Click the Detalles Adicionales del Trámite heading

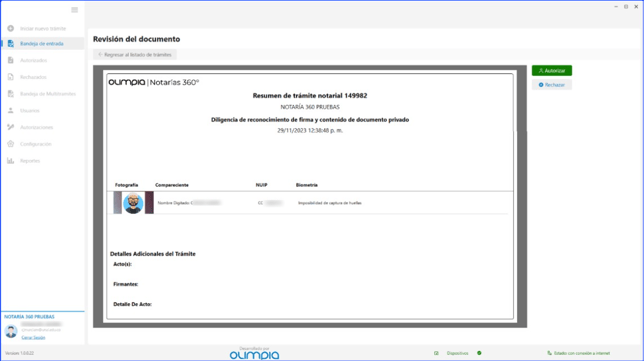click(153, 254)
